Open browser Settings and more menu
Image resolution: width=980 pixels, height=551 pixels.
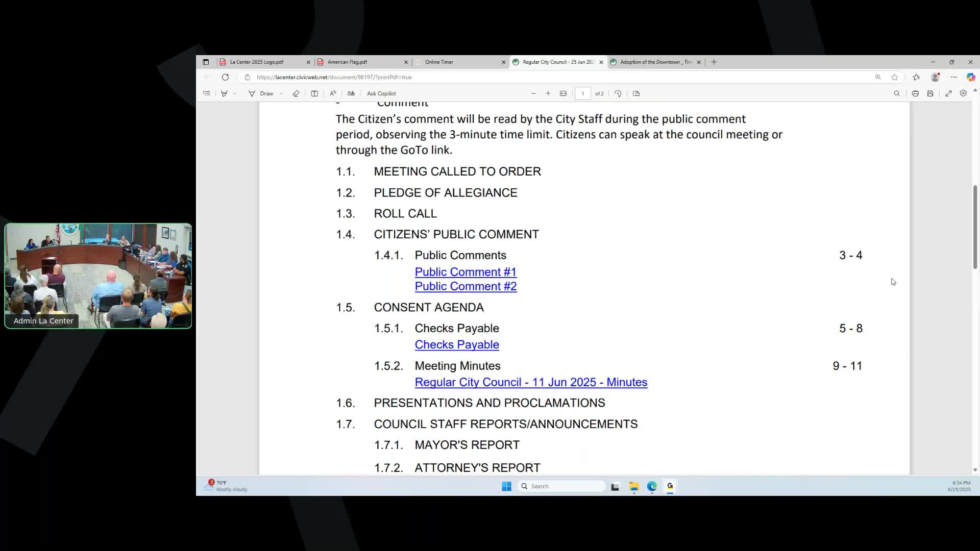click(x=953, y=77)
